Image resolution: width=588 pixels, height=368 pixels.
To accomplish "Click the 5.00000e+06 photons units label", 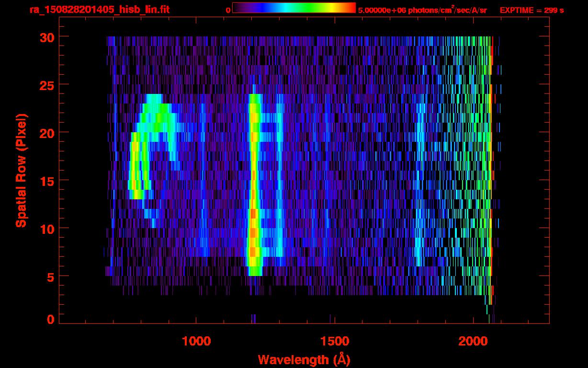I will [x=422, y=10].
